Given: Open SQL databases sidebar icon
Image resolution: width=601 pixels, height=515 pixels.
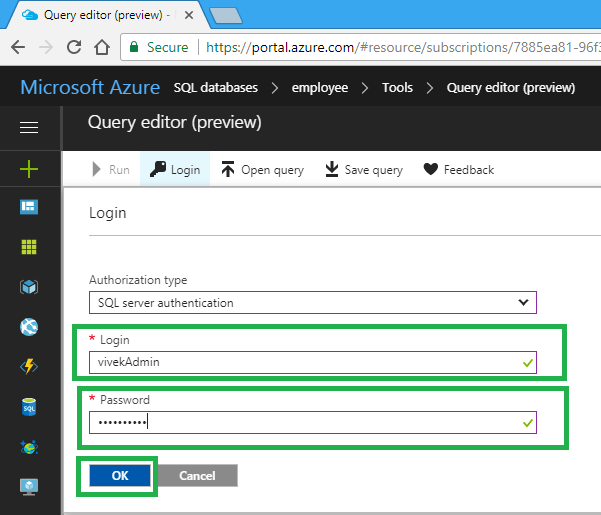Looking at the screenshot, I should point(29,407).
